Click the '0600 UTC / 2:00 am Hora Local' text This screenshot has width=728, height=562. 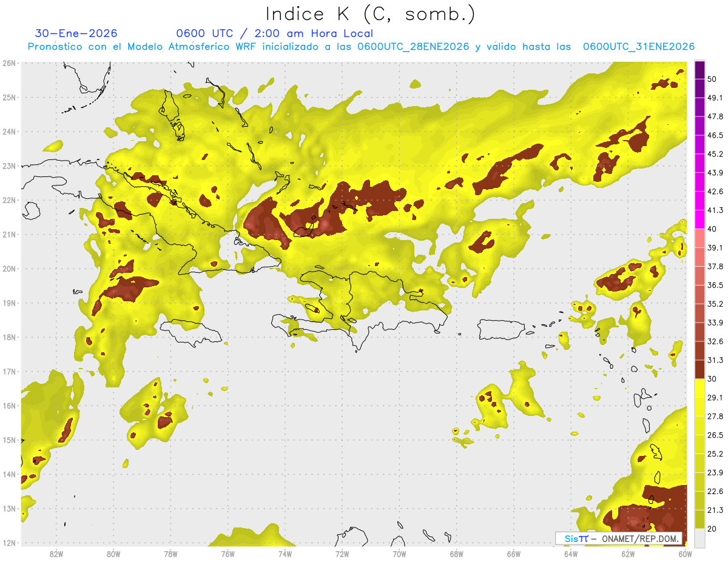click(x=274, y=33)
